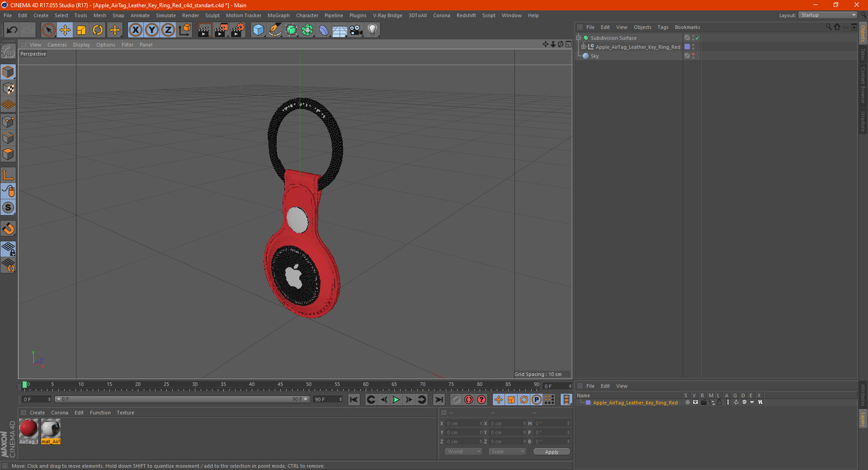The image size is (868, 470).
Task: Enable Snap icon in left toolbar
Action: pos(8,228)
